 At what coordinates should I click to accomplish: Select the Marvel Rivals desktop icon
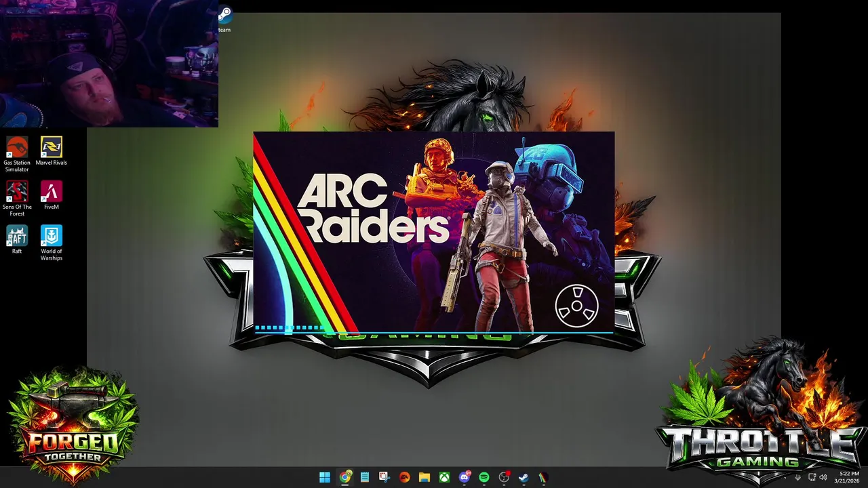click(51, 152)
